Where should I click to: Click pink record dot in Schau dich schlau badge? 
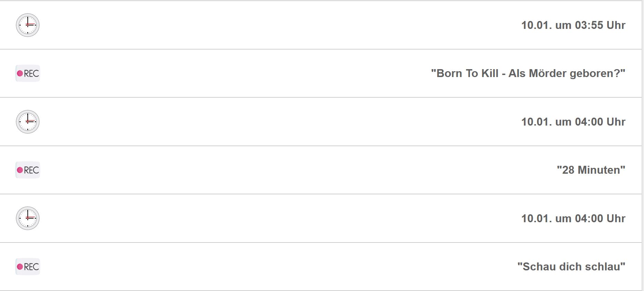click(20, 267)
